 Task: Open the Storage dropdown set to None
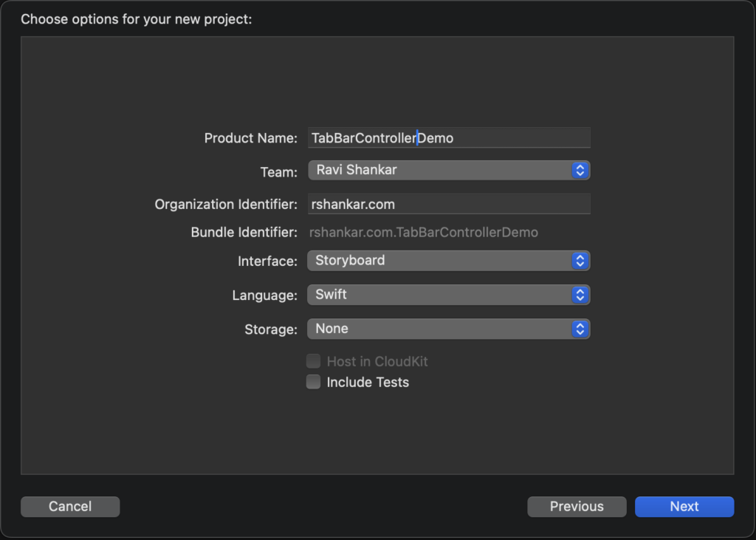439,329
